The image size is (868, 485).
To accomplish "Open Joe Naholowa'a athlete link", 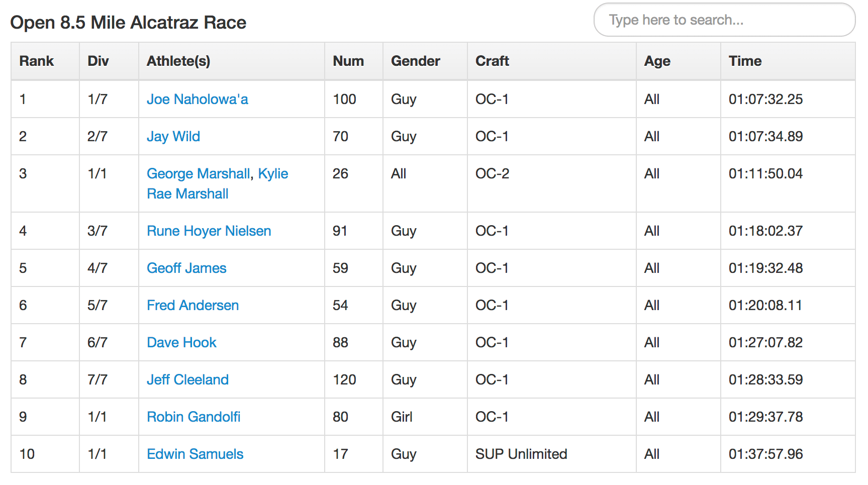I will (x=197, y=100).
